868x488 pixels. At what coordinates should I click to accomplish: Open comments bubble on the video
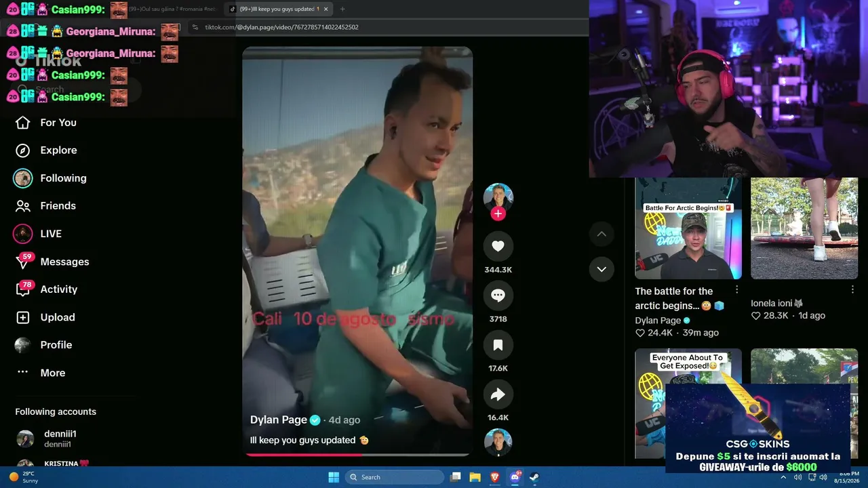coord(498,296)
